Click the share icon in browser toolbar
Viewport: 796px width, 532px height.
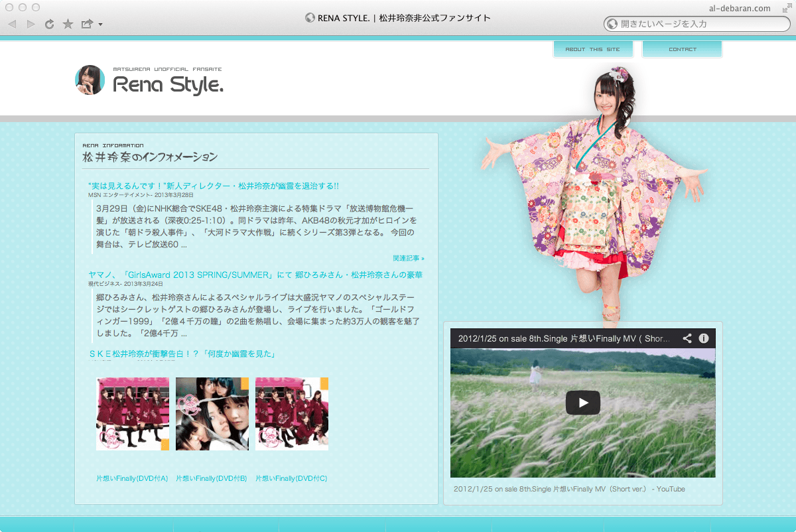point(87,25)
